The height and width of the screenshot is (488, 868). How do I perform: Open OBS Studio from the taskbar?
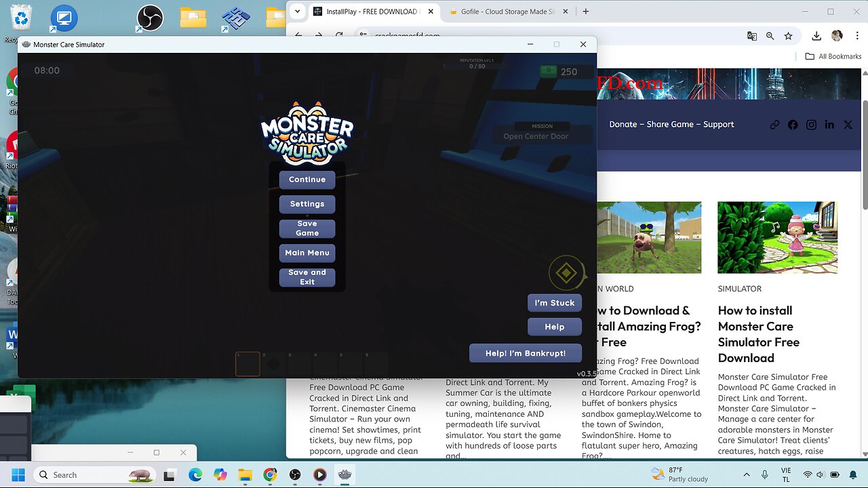[x=295, y=474]
